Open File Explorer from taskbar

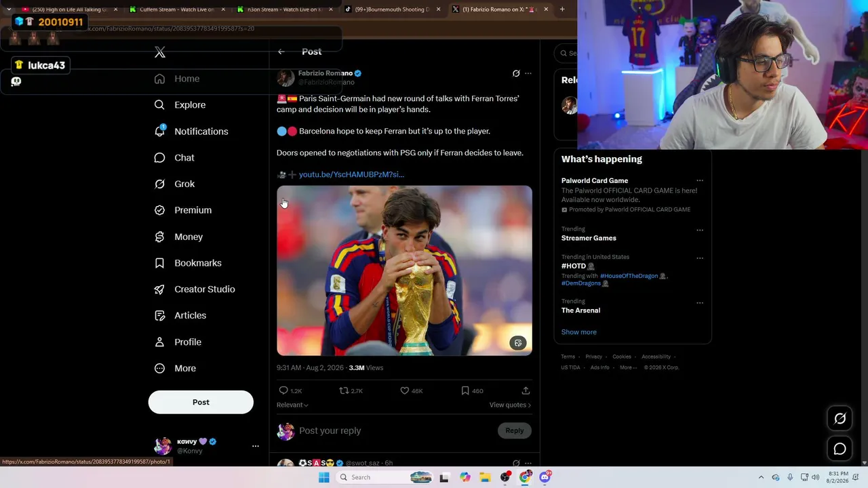(485, 477)
